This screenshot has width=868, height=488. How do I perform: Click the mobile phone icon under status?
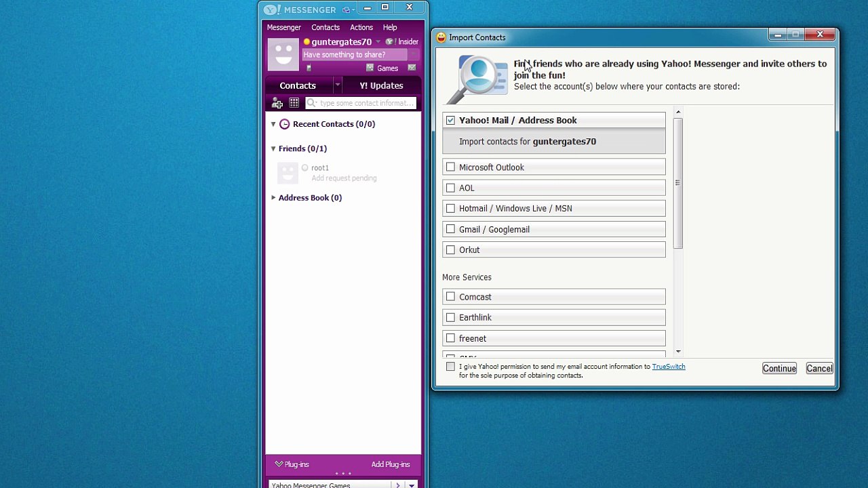(x=309, y=68)
